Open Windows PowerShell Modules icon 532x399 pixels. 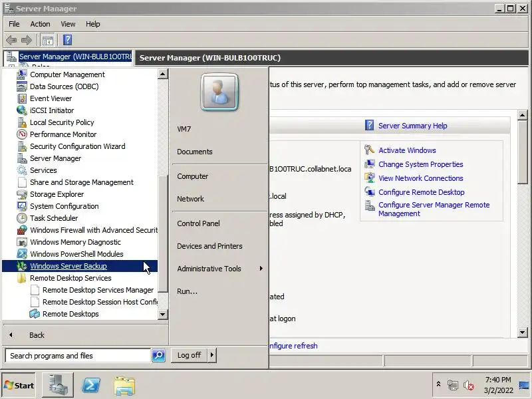click(x=22, y=254)
